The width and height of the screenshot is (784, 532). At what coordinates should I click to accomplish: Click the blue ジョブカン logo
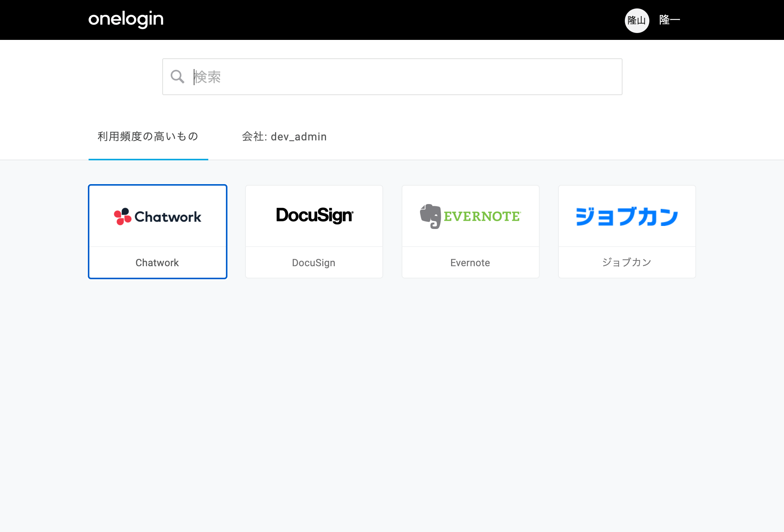coord(627,216)
